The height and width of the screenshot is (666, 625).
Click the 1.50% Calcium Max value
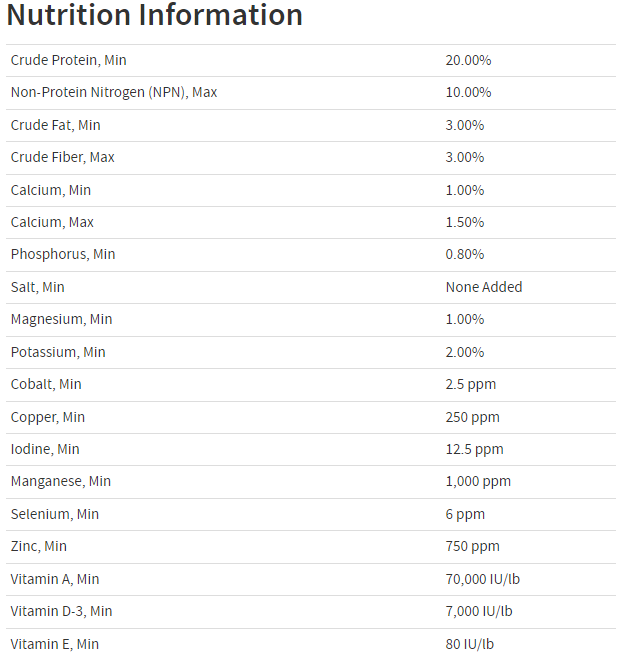click(465, 222)
